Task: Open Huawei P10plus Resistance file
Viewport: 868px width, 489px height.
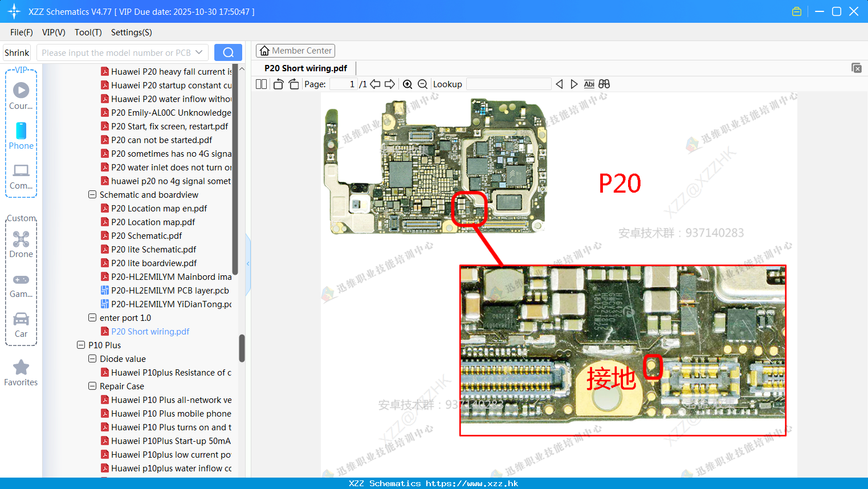Action: tap(171, 372)
